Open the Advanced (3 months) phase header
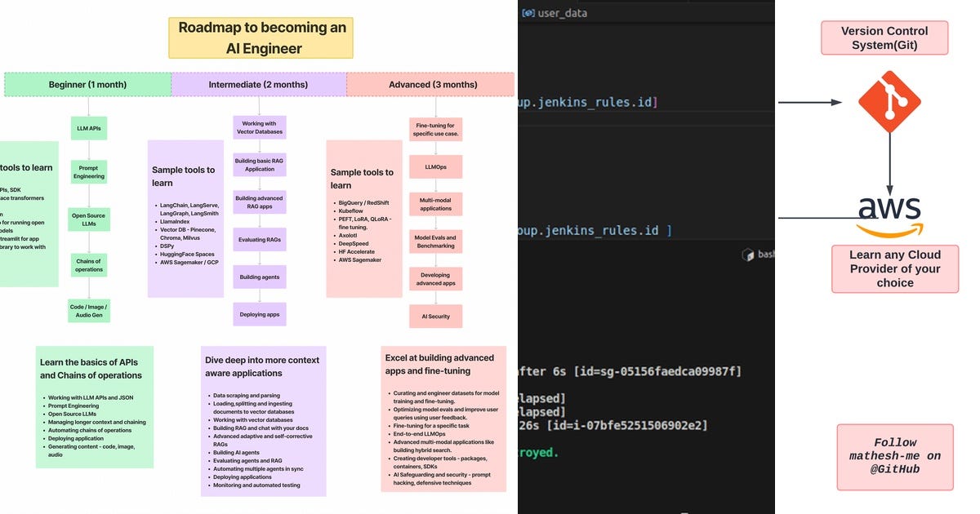The width and height of the screenshot is (980, 514). pos(433,84)
